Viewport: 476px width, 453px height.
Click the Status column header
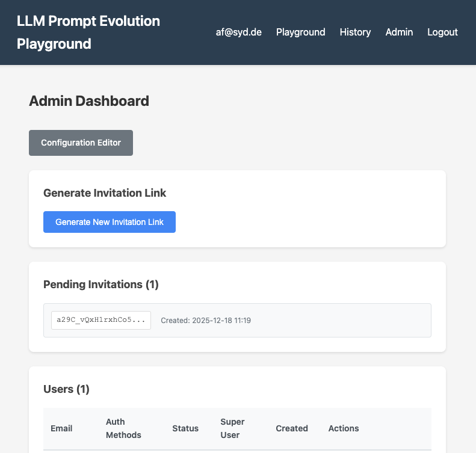tap(185, 428)
